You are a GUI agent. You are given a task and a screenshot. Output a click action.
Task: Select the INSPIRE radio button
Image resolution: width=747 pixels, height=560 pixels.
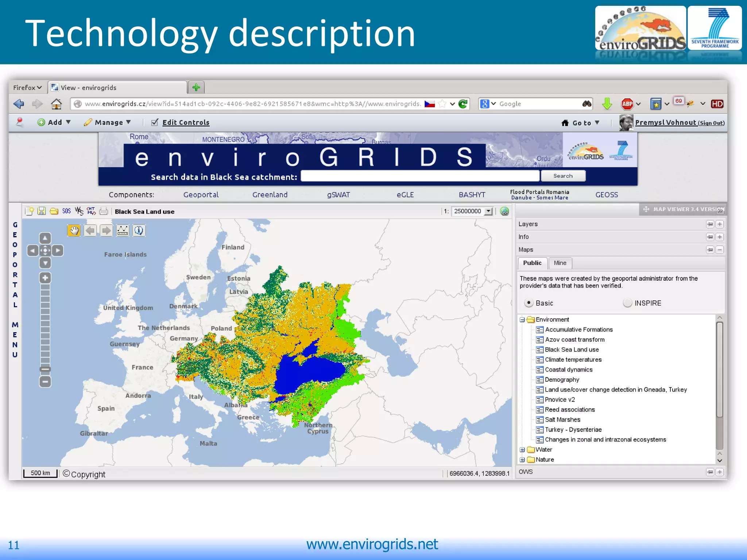tap(627, 303)
